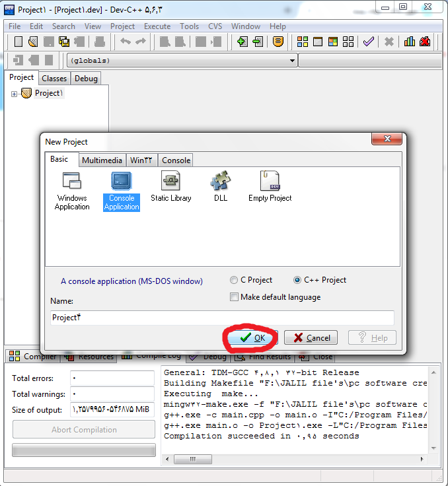Open the Tools menu
The image size is (448, 486).
tap(189, 26)
